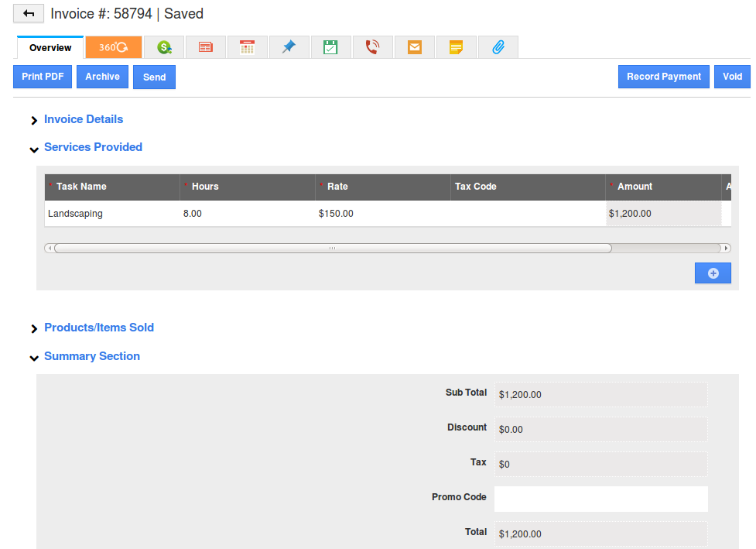
Task: Open the blue pushpin tab
Action: pos(289,47)
